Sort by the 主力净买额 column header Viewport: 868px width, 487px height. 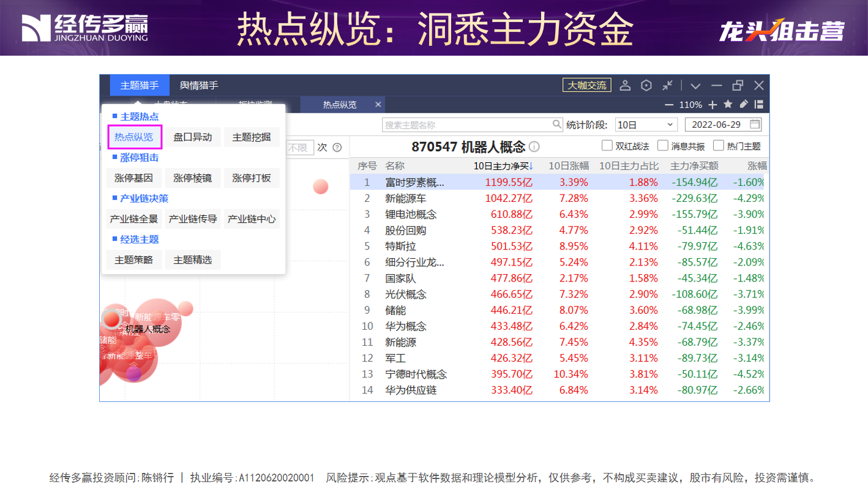tap(694, 166)
